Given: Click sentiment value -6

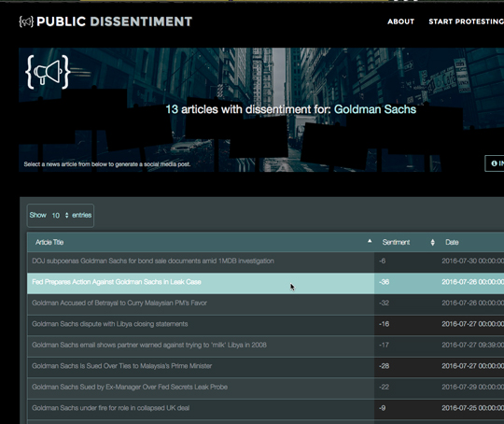Looking at the screenshot, I should coord(382,261).
